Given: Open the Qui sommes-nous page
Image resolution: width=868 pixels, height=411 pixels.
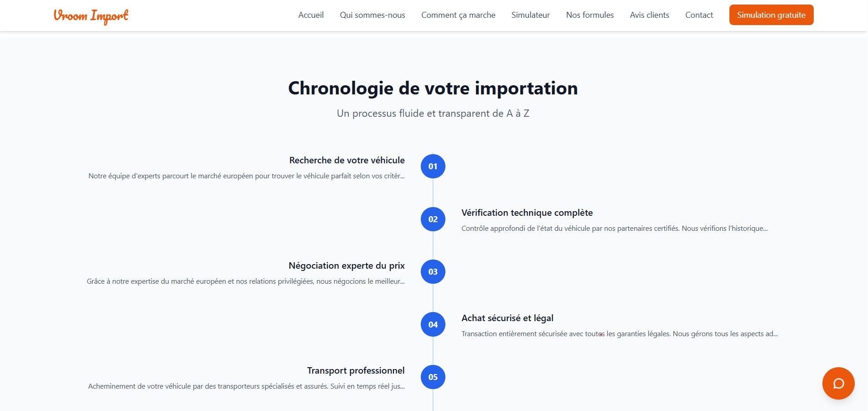Looking at the screenshot, I should point(372,15).
